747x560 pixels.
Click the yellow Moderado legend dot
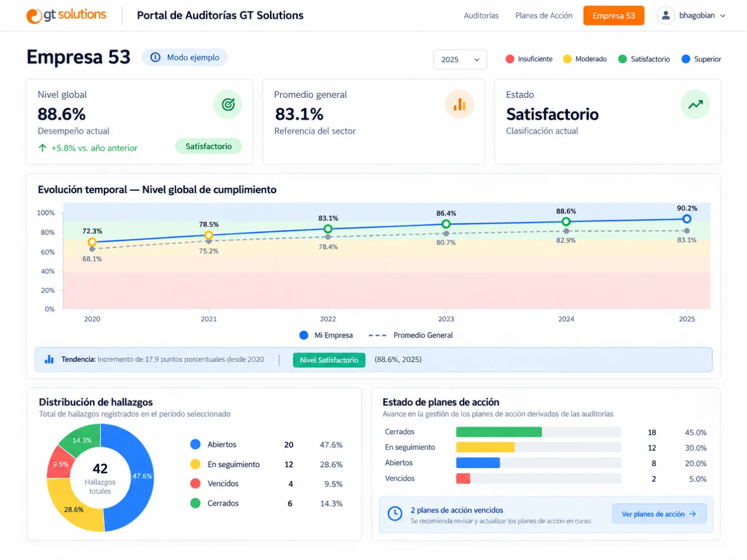(568, 59)
